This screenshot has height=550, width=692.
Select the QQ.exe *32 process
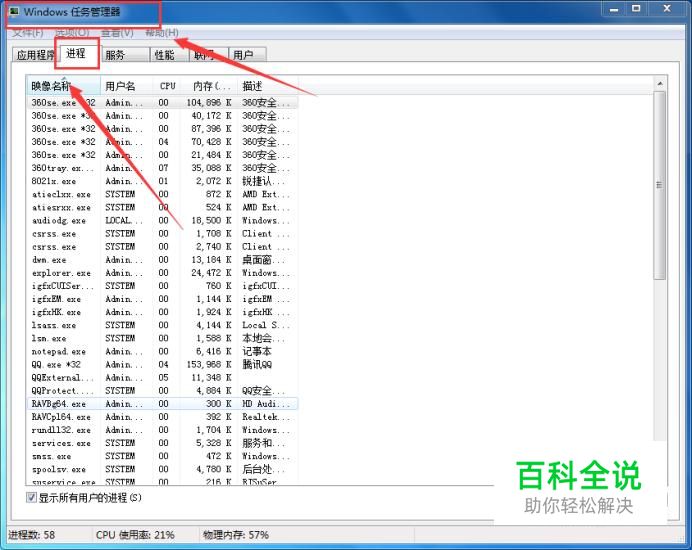pos(162,365)
